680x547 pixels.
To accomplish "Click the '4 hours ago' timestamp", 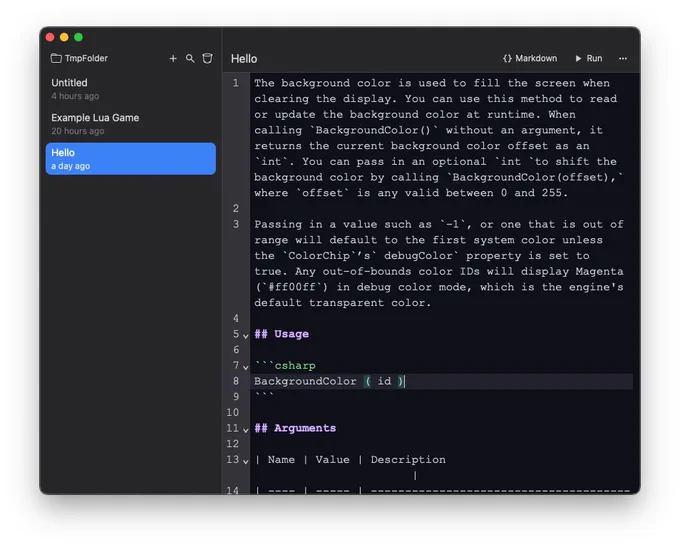I will 75,96.
